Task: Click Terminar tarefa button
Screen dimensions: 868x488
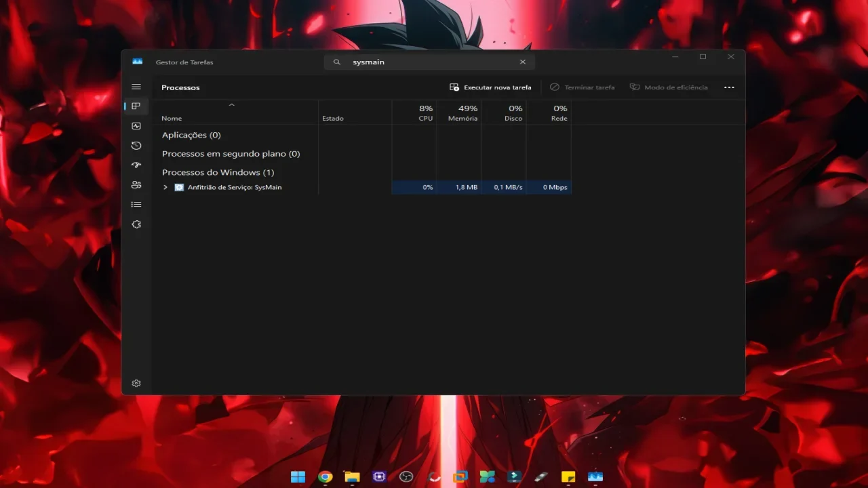Action: (583, 87)
